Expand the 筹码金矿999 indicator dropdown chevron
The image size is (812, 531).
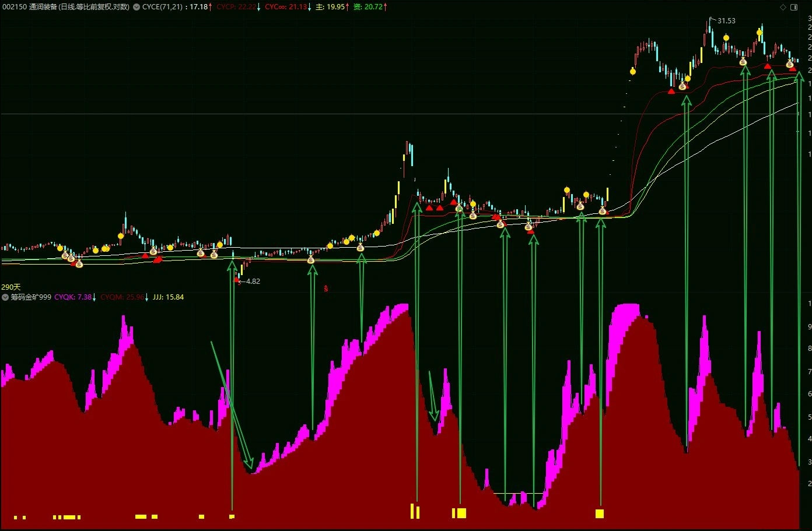5,297
